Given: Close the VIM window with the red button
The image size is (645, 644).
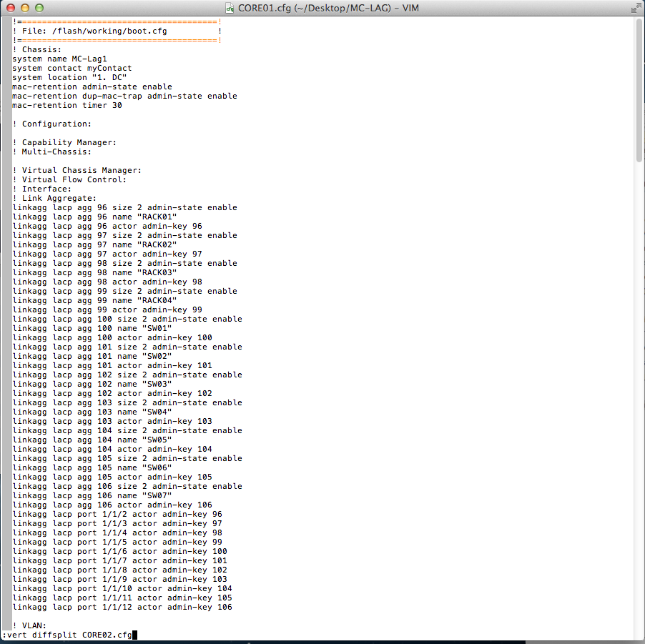Looking at the screenshot, I should (11, 8).
